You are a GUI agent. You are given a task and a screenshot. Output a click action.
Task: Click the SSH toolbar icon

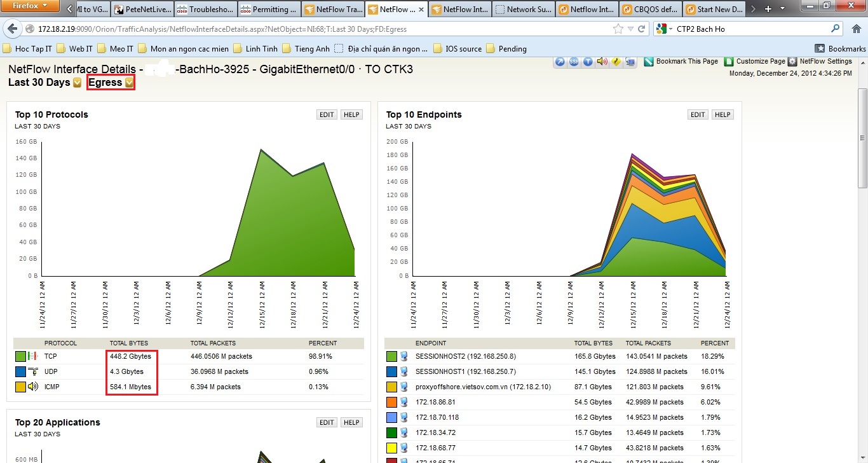pos(574,62)
